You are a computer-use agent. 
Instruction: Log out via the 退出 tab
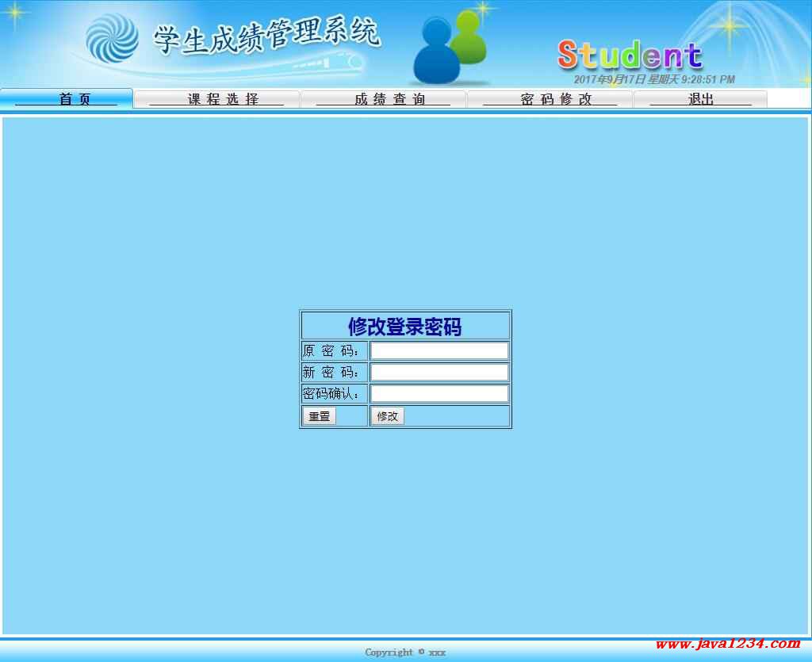tap(700, 99)
